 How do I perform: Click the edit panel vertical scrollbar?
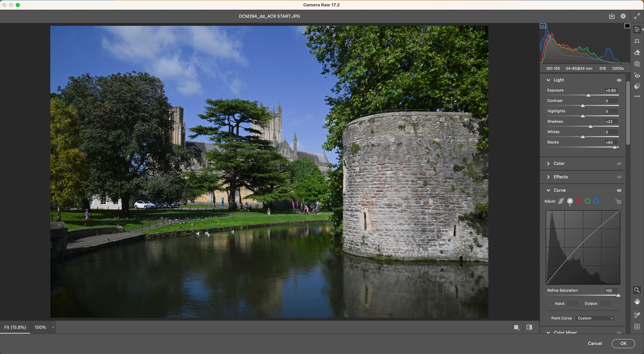click(628, 113)
